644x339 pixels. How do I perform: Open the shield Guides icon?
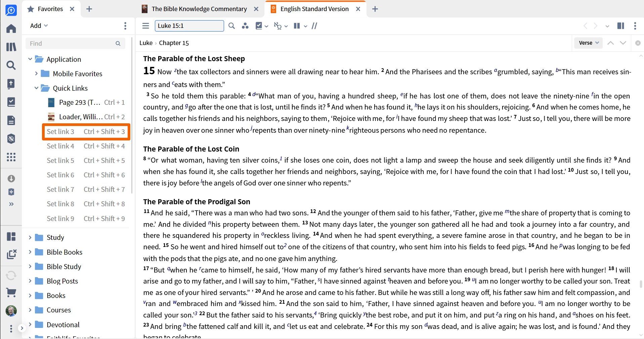coord(11,138)
